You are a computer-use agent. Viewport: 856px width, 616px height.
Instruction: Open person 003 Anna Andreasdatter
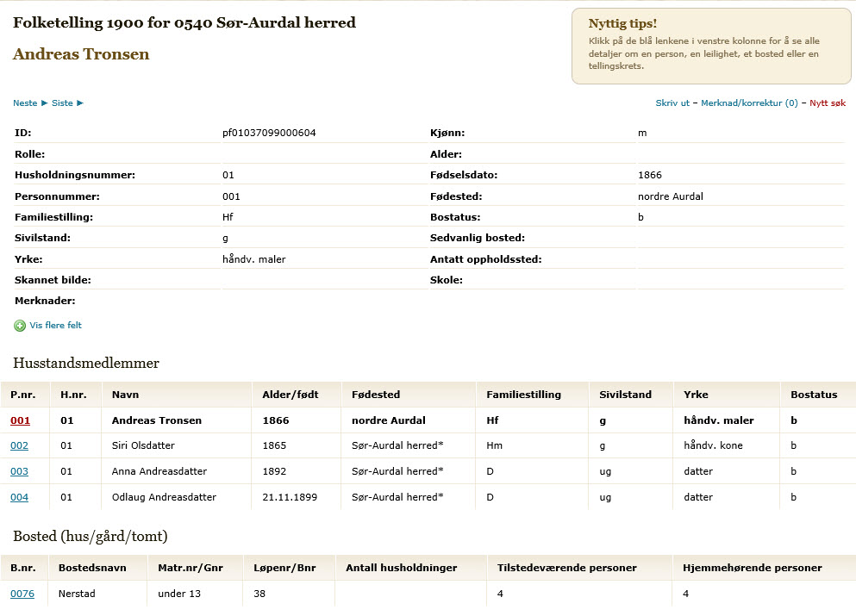click(19, 471)
